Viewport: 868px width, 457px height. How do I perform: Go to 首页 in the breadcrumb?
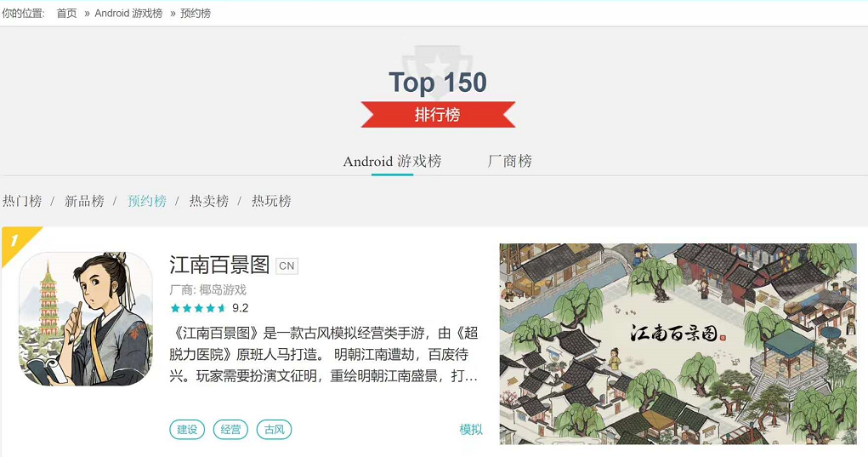66,14
